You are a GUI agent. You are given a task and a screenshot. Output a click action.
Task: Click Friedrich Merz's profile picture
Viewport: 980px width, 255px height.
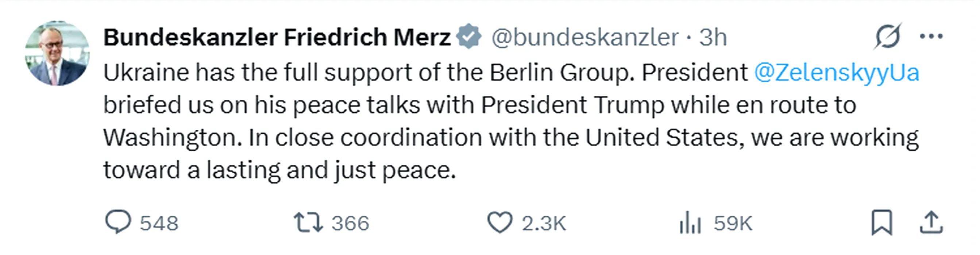(57, 53)
